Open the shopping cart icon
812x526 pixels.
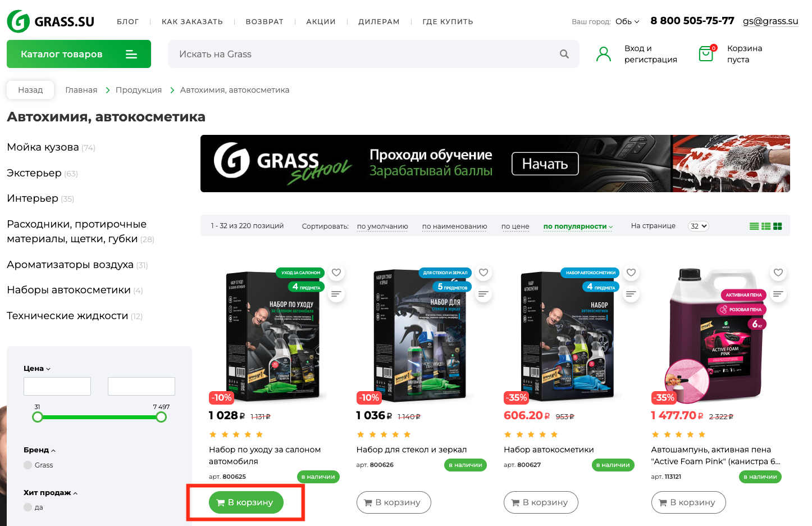point(706,53)
